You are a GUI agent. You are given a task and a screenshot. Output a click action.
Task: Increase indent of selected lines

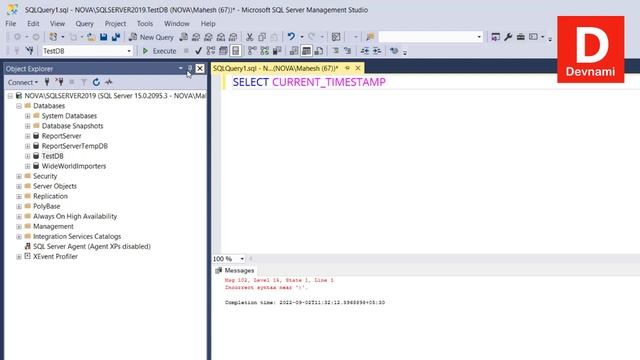click(x=377, y=51)
